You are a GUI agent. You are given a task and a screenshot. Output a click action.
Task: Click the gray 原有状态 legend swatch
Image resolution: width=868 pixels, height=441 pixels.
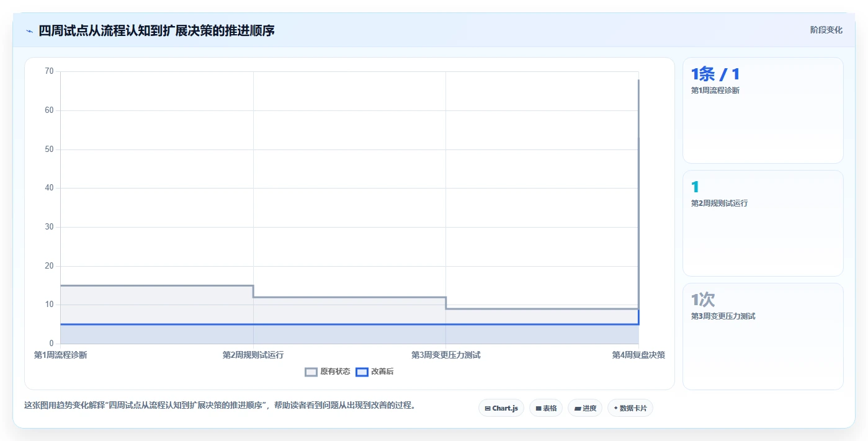click(x=311, y=372)
